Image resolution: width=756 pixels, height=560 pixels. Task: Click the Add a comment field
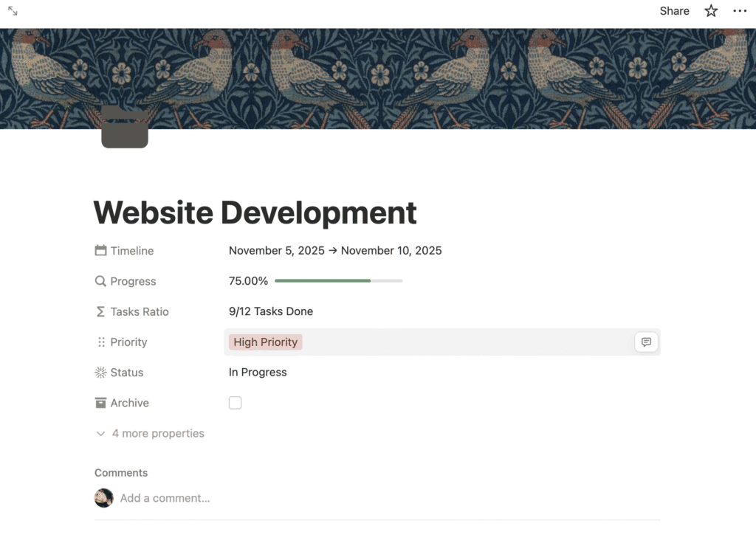pyautogui.click(x=165, y=498)
